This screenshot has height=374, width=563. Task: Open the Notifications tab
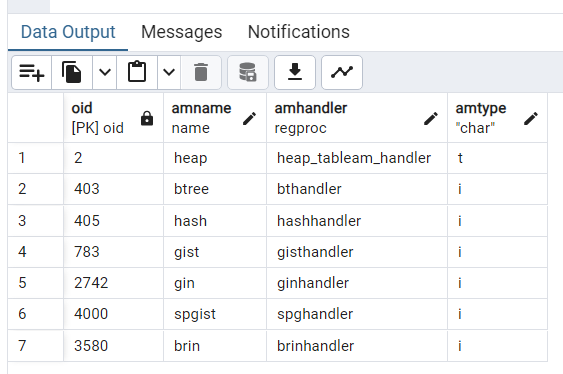pyautogui.click(x=299, y=32)
